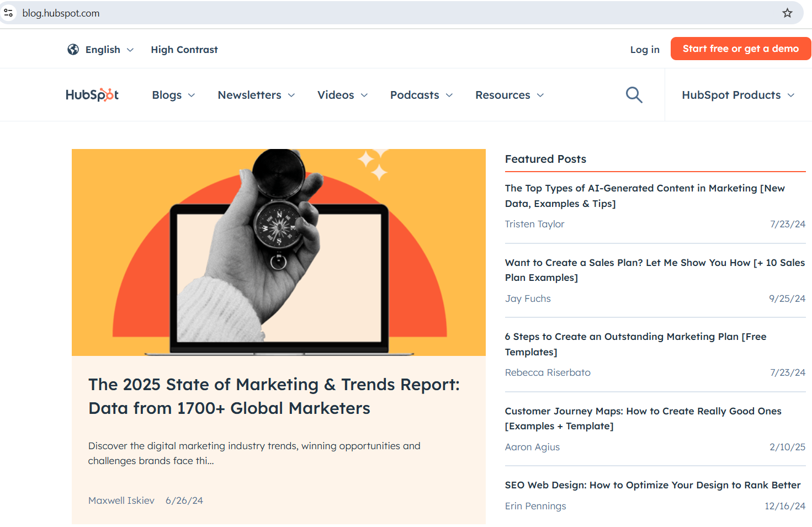
Task: Click the compass and laptop featured image
Action: tap(279, 252)
